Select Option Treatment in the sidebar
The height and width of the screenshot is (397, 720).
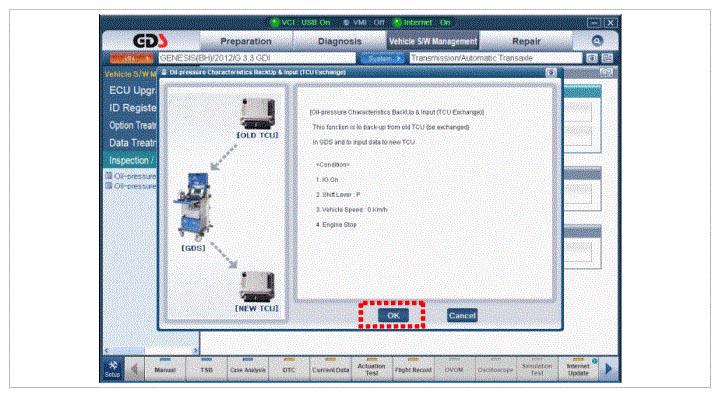click(x=132, y=125)
